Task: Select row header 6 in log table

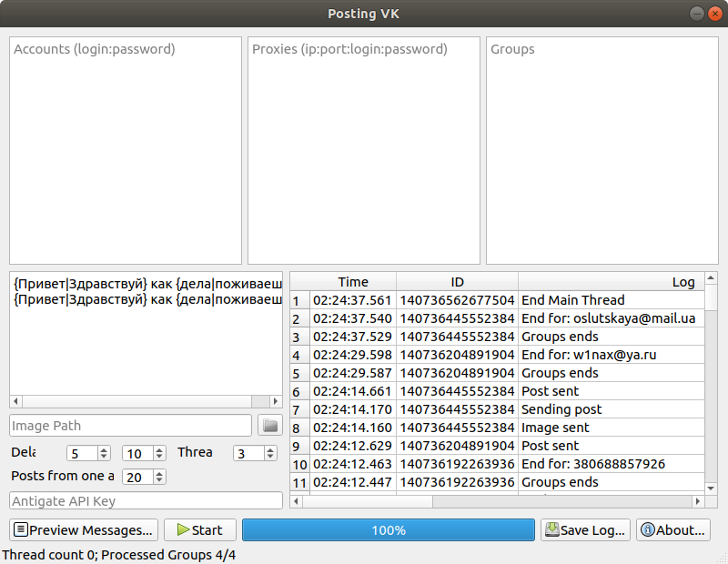Action: pos(299,392)
